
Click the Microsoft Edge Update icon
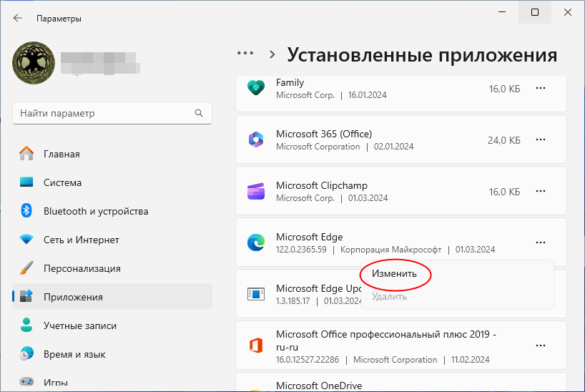(256, 294)
